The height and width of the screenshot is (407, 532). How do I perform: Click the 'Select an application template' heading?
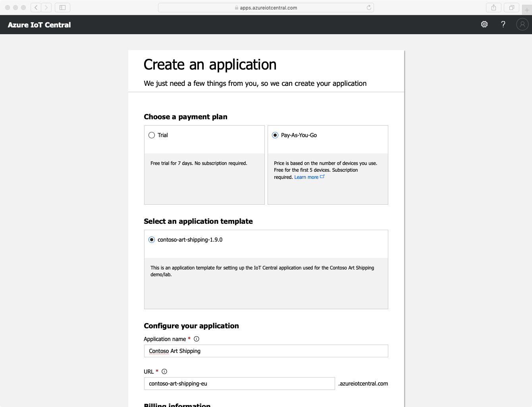click(x=198, y=221)
